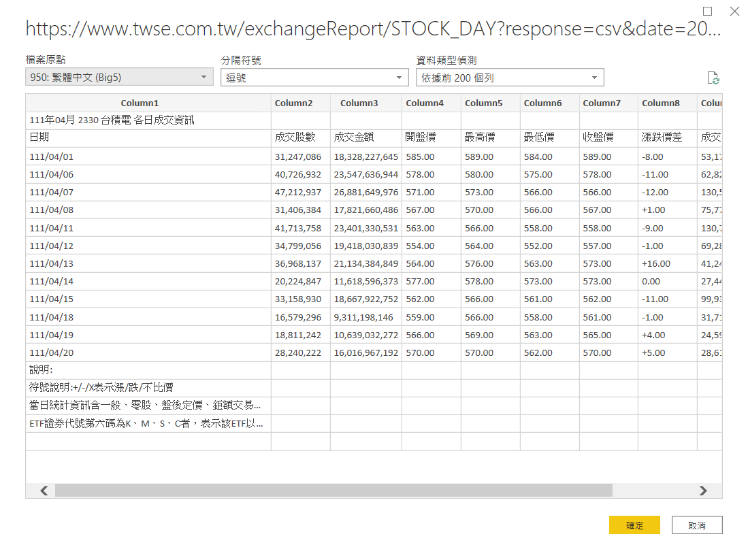Viewport: 748px width, 560px height.
Task: Select the 111/04/20 row date cell
Action: coord(52,353)
